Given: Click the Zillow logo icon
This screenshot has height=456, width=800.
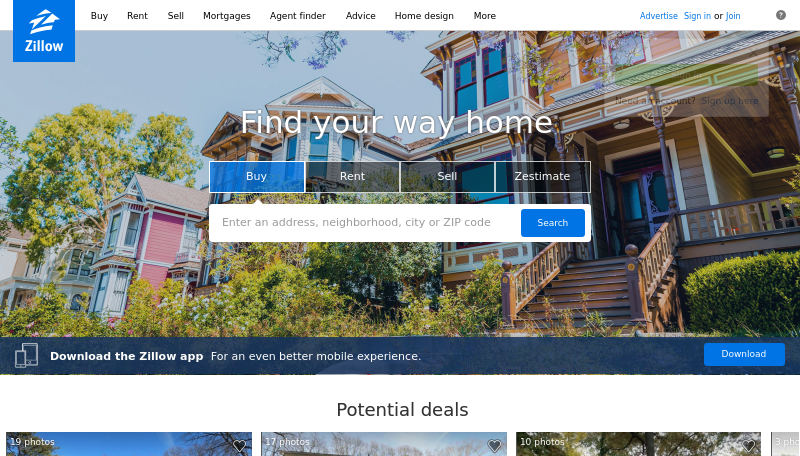Looking at the screenshot, I should click(x=44, y=31).
